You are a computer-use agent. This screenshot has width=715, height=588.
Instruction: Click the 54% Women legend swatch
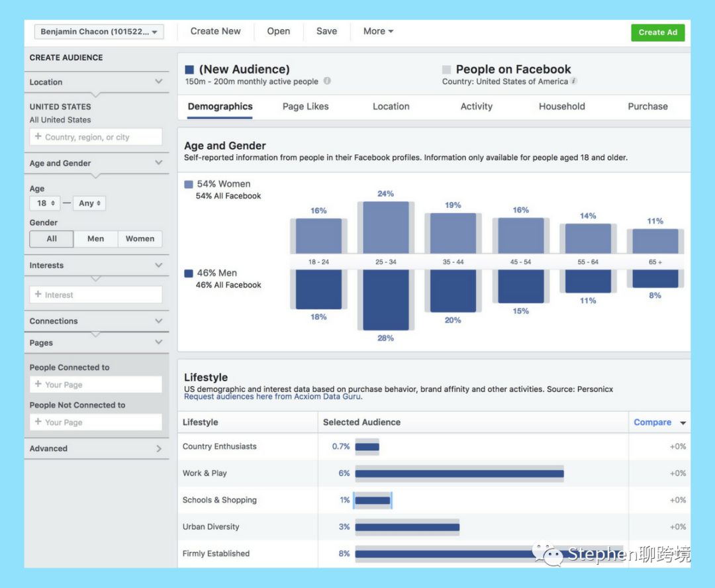[188, 184]
